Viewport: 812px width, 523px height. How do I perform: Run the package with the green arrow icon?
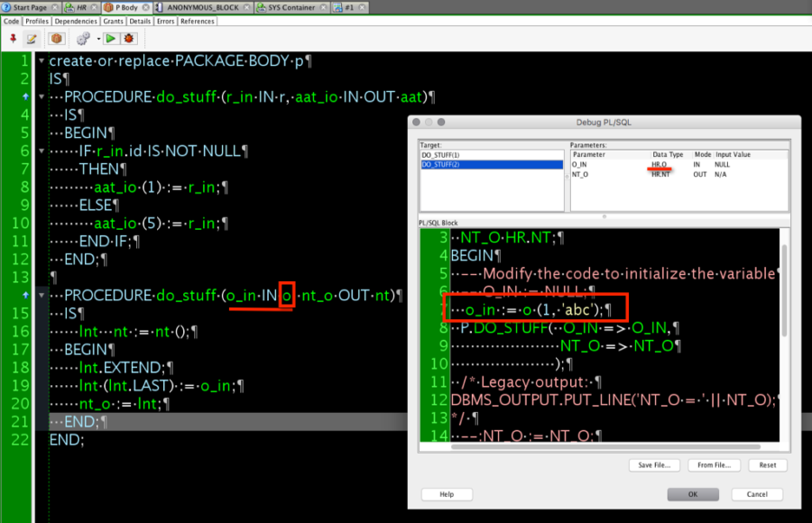(110, 39)
